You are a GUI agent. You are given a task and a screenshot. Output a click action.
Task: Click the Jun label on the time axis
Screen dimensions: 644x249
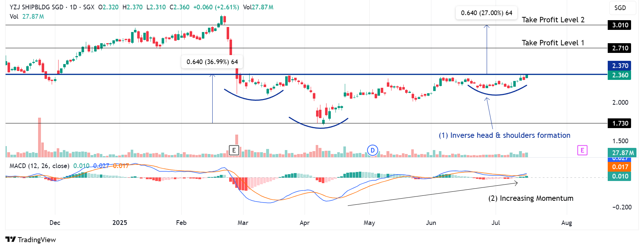(431, 223)
